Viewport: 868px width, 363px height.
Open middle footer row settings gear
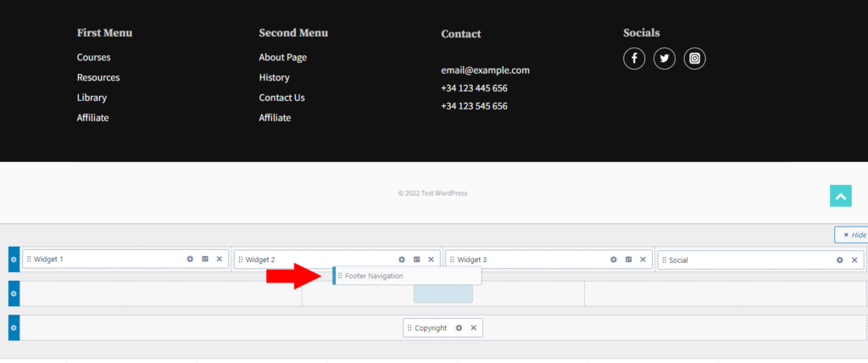(14, 293)
